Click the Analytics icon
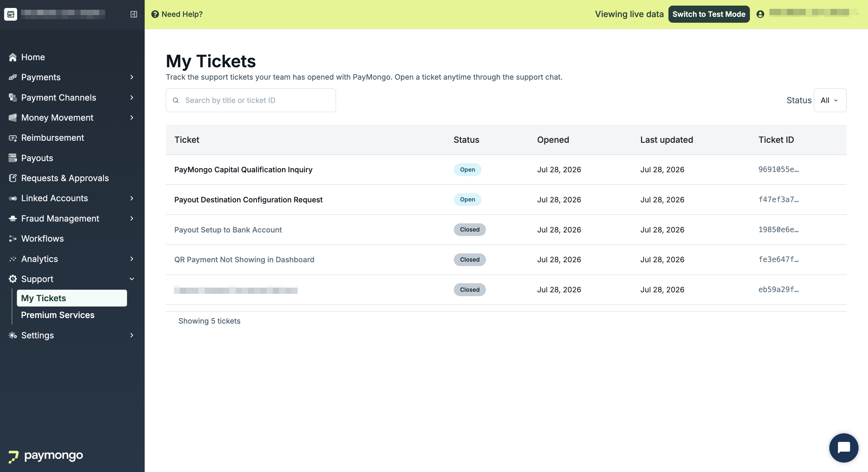 [13, 259]
